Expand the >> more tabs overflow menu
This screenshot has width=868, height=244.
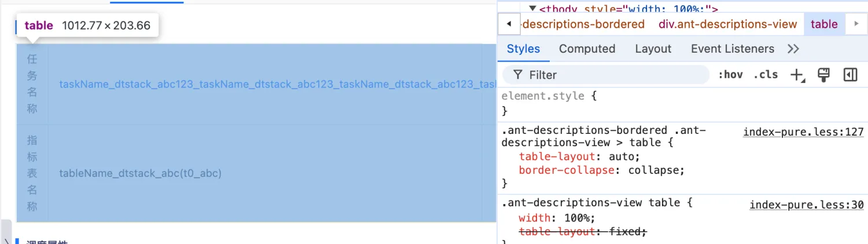(793, 49)
